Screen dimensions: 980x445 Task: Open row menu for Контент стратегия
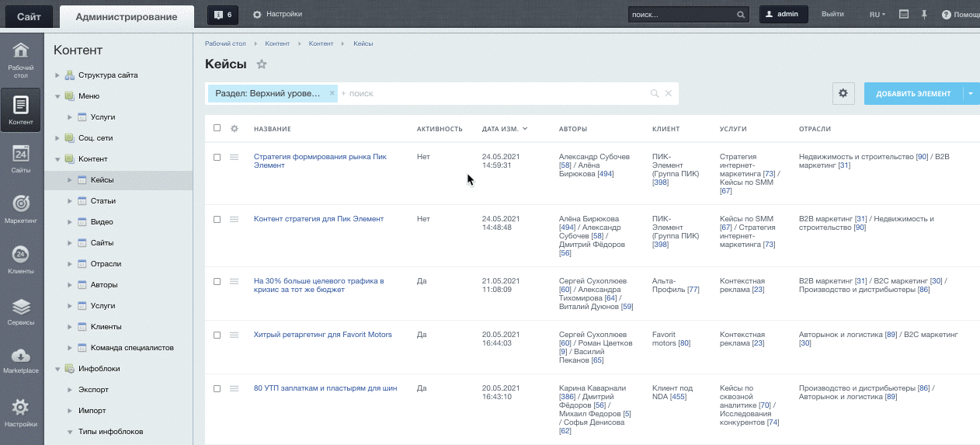pos(235,219)
